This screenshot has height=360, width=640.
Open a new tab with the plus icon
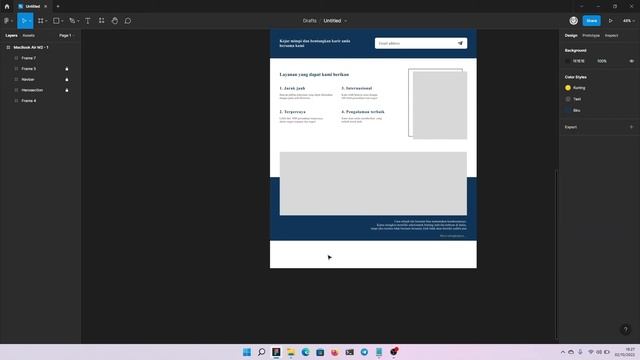[58, 7]
